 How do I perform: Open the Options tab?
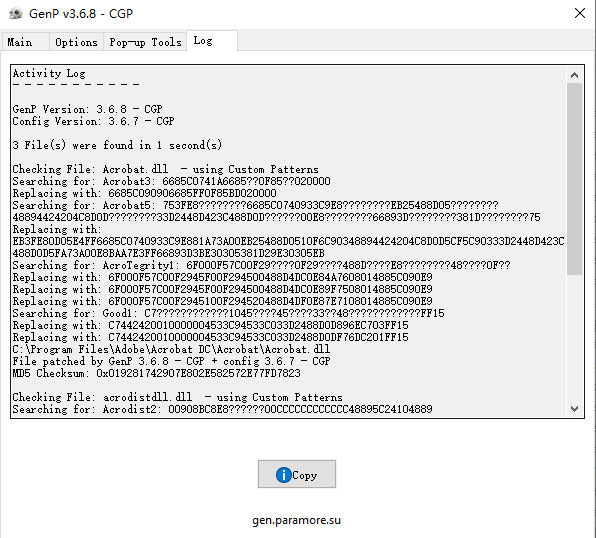[x=76, y=42]
